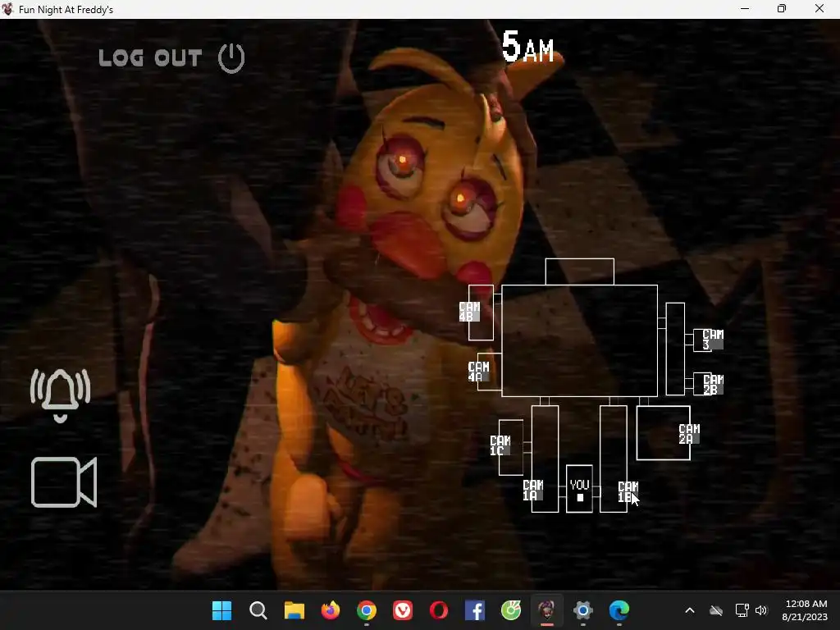This screenshot has width=840, height=630.
Task: Restore down the game window
Action: tap(782, 8)
